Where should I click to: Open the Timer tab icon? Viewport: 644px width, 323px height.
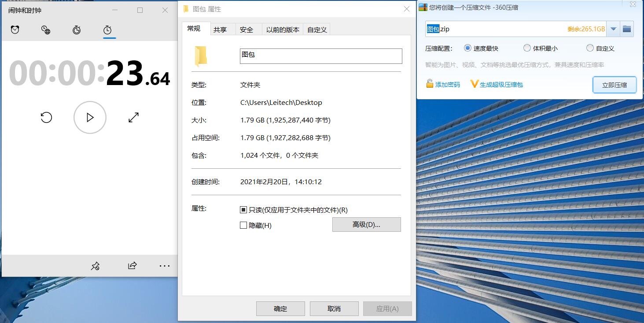[x=77, y=30]
